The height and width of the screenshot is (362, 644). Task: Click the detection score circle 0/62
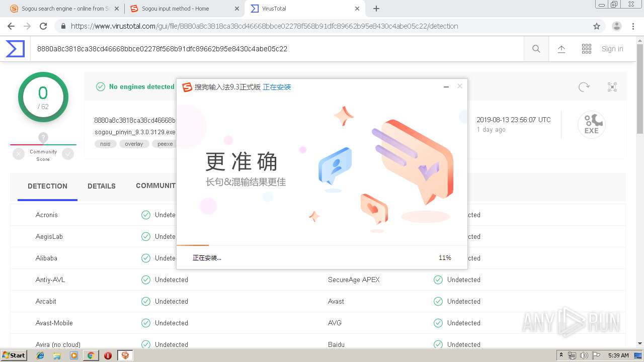[x=43, y=97]
